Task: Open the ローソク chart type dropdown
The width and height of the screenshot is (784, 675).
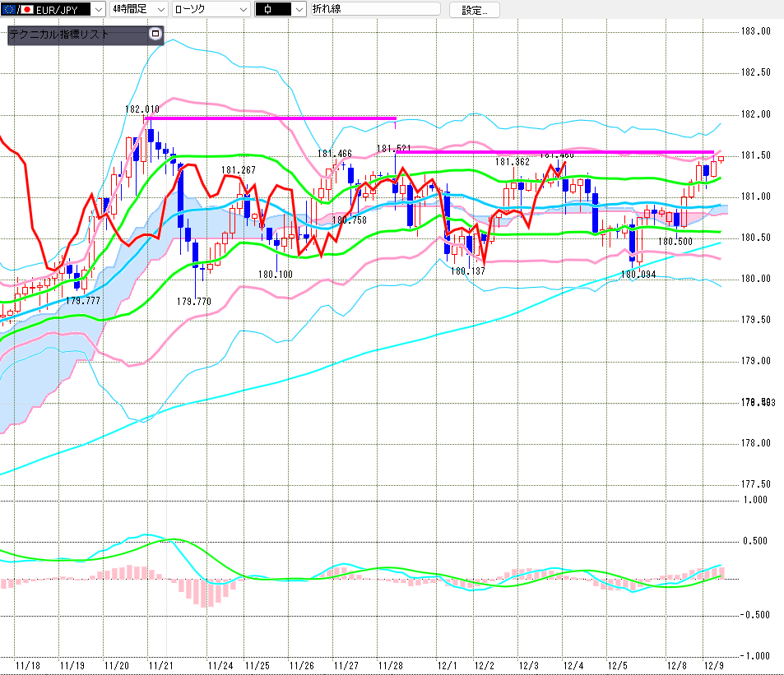Action: 243,10
